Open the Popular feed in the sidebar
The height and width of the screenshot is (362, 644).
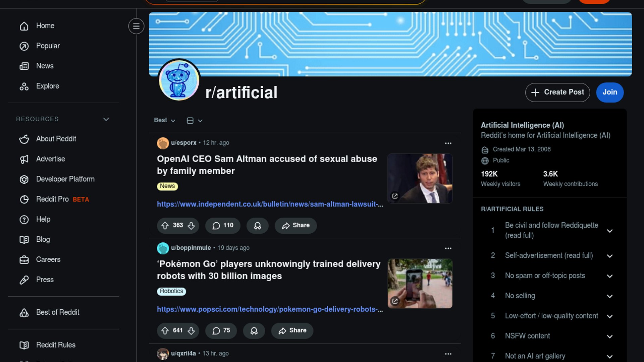(48, 46)
